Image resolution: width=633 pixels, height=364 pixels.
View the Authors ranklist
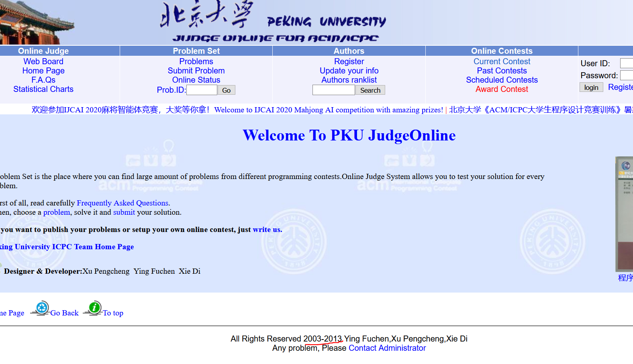click(349, 80)
